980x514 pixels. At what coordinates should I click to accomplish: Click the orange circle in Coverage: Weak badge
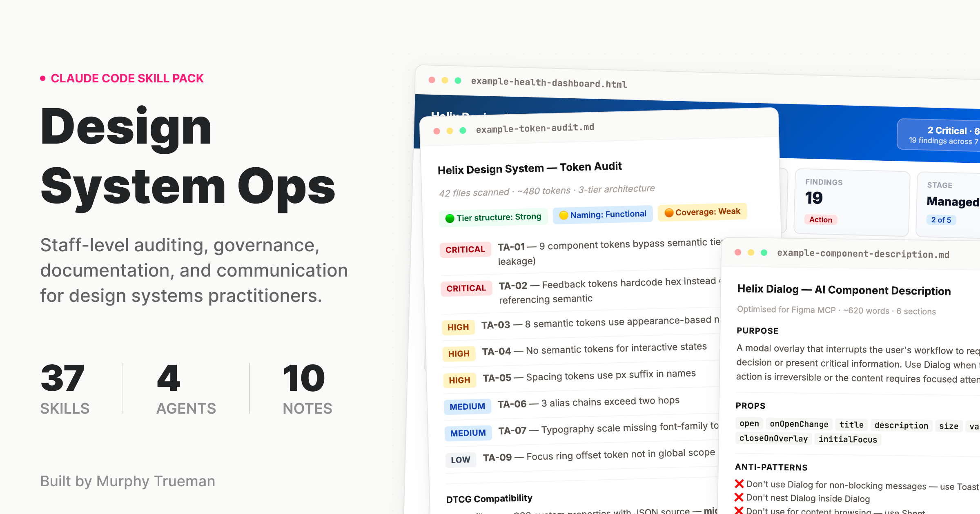669,213
